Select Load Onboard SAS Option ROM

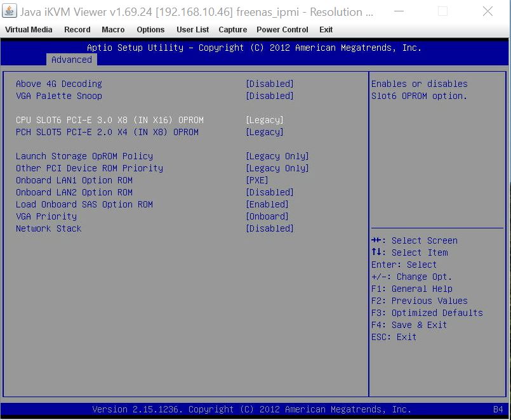[x=84, y=204]
